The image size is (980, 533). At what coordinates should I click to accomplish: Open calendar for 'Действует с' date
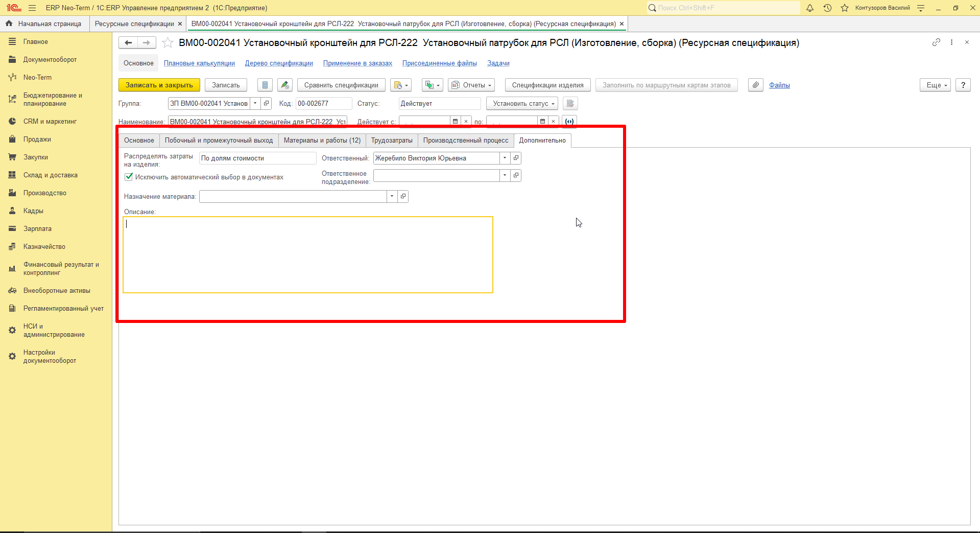point(455,122)
